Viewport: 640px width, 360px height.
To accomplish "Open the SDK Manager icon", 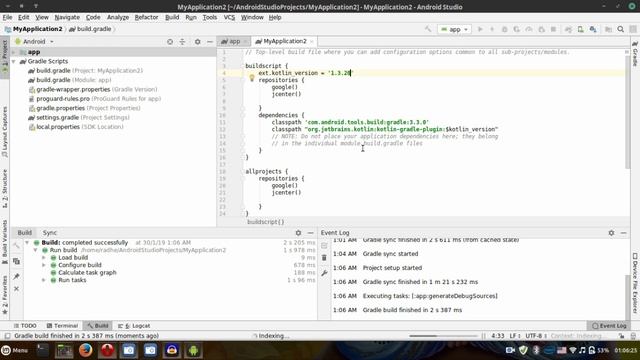I will click(x=593, y=29).
